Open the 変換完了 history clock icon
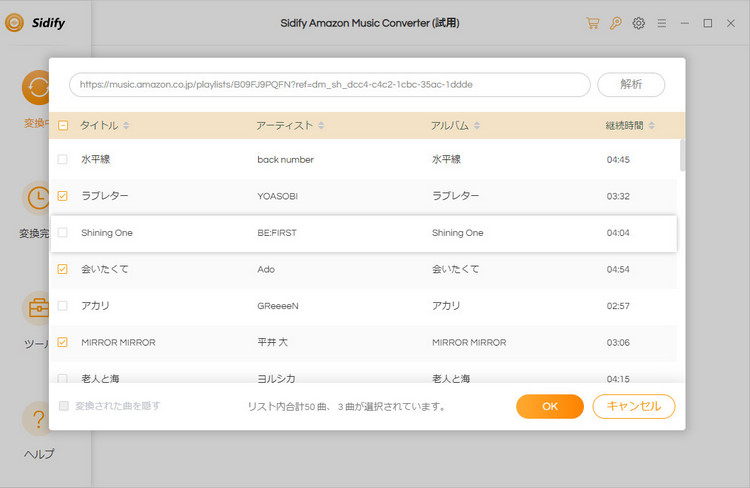 tap(36, 198)
